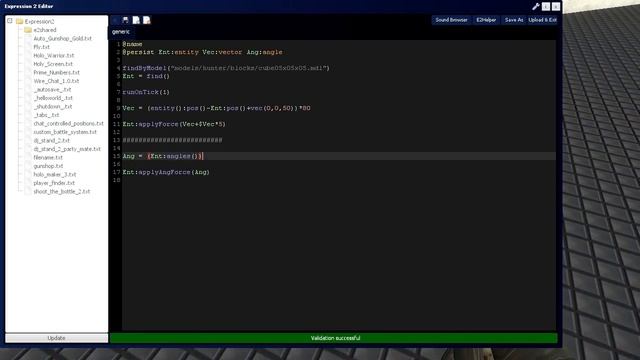
Task: Open custom_battle_system.txt file
Action: tap(65, 132)
